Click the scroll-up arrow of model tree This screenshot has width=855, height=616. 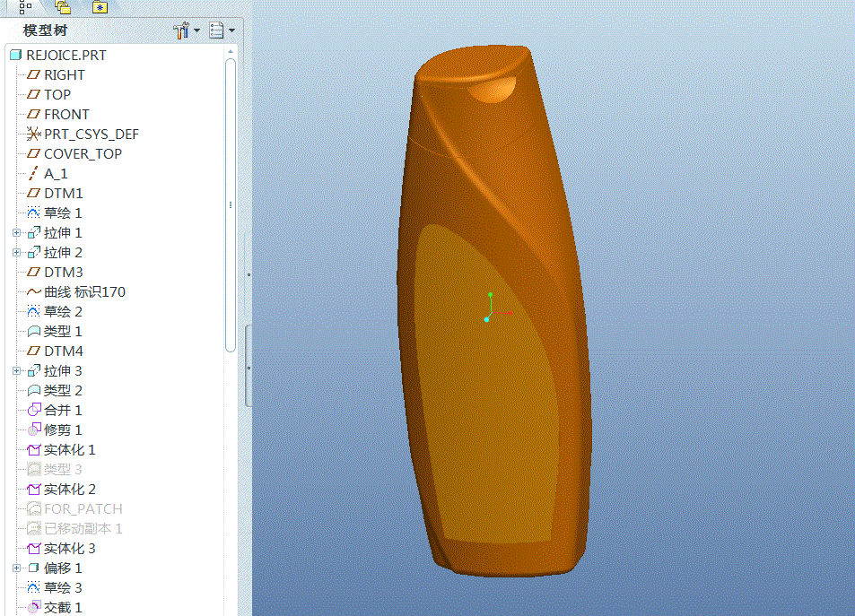click(x=231, y=51)
